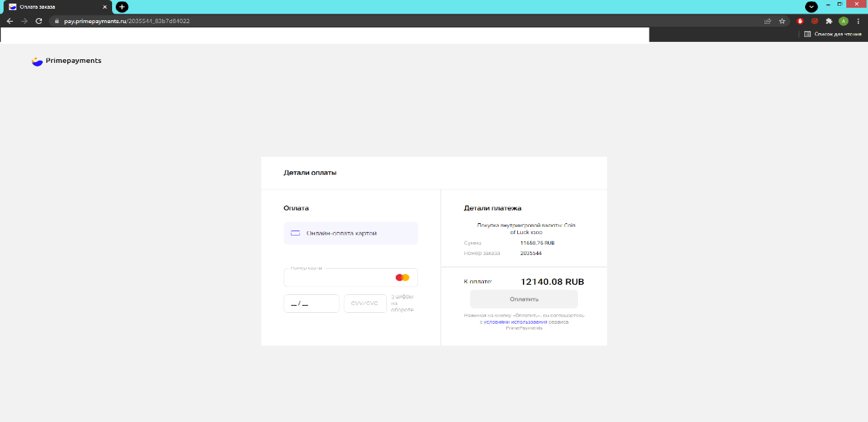Expand the tab search dropdown arrow
The width and height of the screenshot is (868, 422).
click(x=812, y=7)
